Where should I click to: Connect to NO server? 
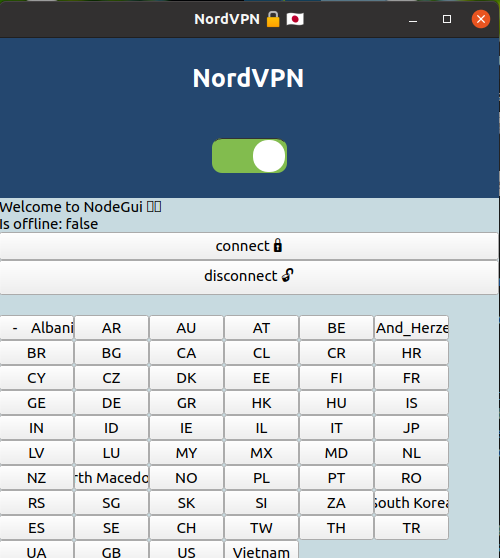point(186,478)
